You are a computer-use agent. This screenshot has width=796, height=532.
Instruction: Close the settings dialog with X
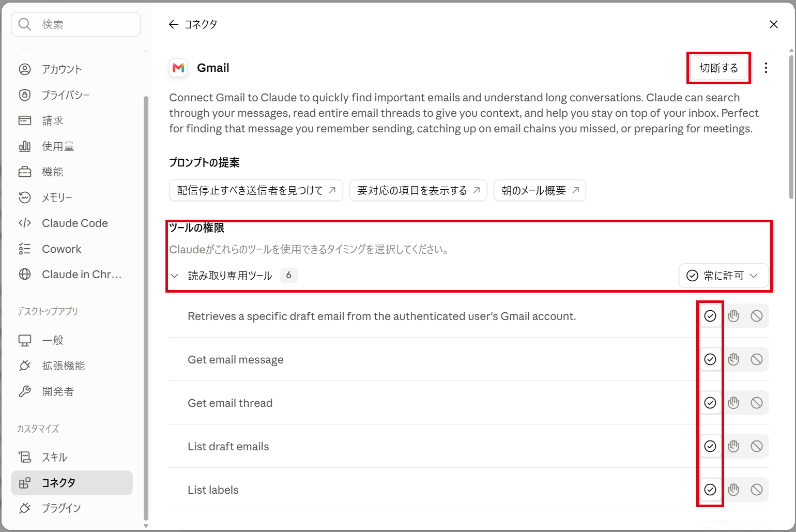click(x=774, y=24)
